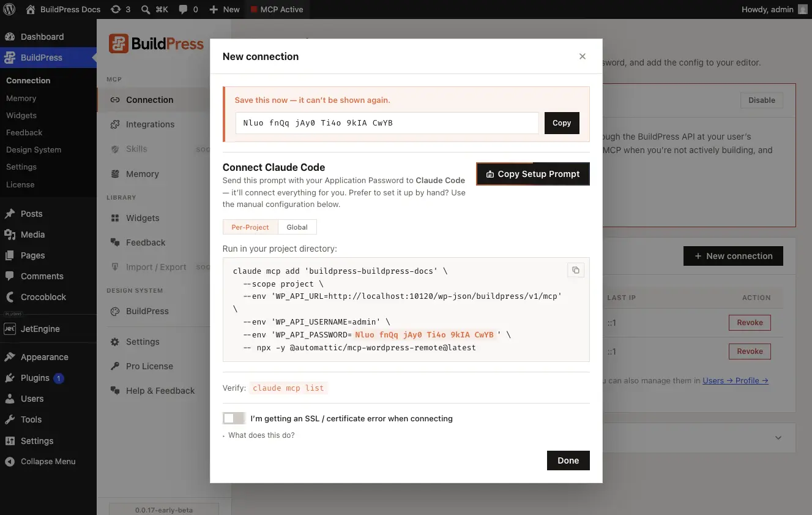
Task: Click the Done button
Action: [x=568, y=460]
